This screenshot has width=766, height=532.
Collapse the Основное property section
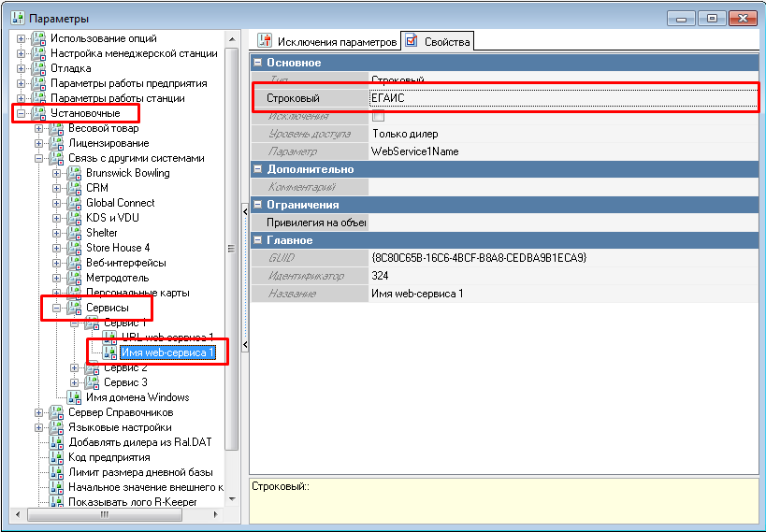click(258, 63)
